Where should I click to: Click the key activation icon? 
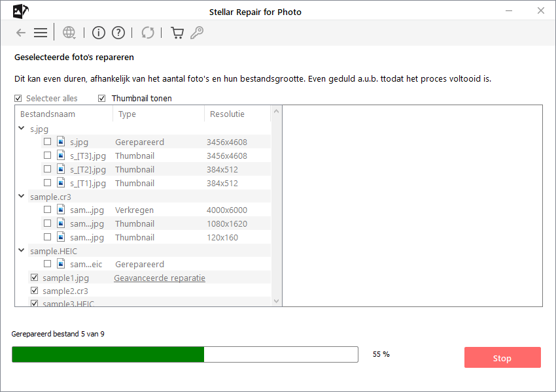pos(196,33)
